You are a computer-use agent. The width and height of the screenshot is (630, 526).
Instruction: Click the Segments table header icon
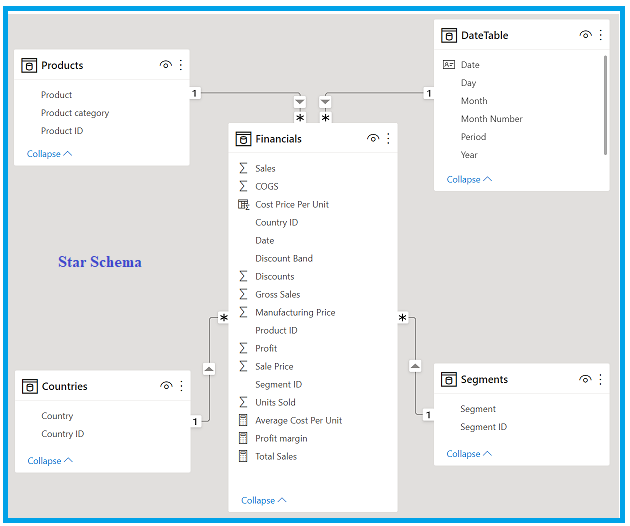(x=449, y=380)
